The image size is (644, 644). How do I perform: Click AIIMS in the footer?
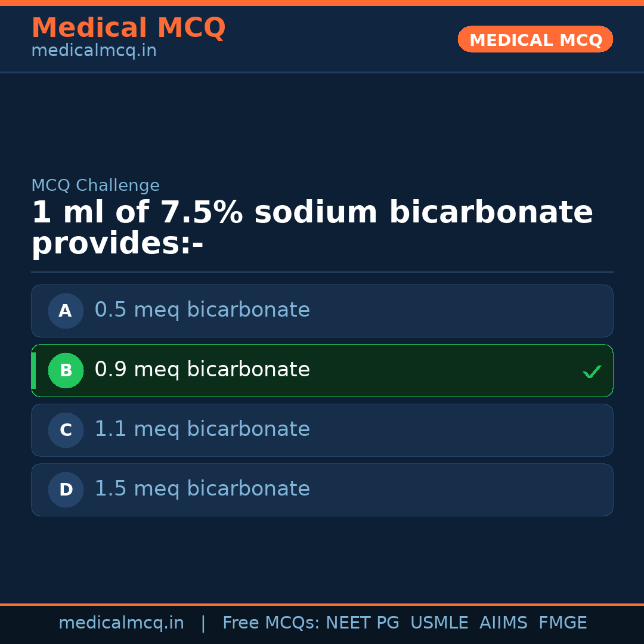[503, 623]
